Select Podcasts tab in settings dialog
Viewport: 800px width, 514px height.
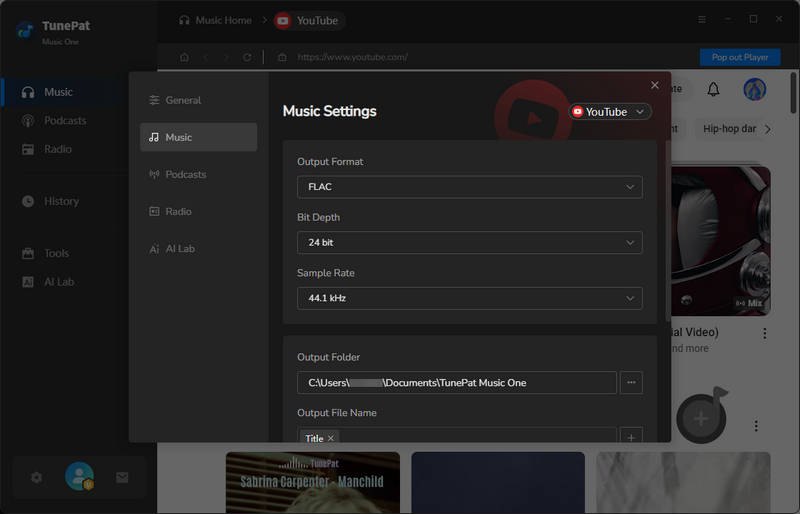coord(185,174)
